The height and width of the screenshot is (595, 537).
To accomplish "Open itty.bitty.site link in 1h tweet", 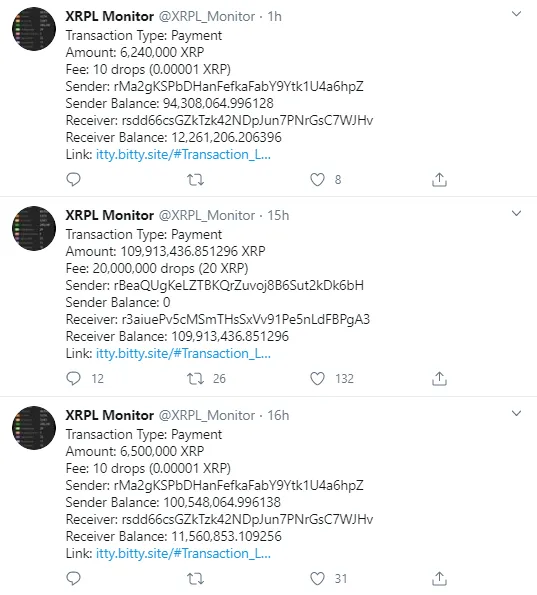I will click(x=183, y=154).
